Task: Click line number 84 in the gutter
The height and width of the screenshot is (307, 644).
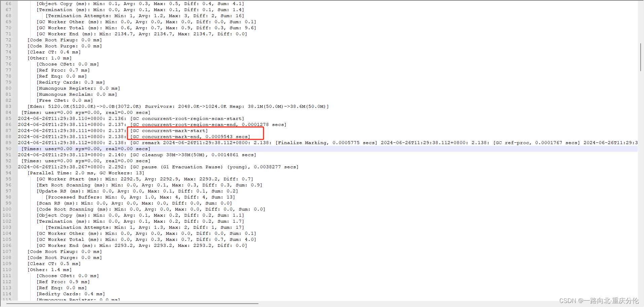Action: click(x=8, y=113)
